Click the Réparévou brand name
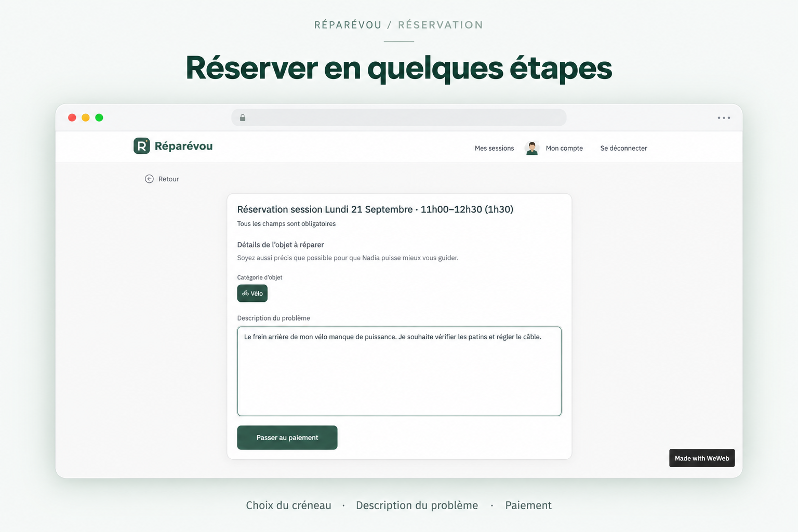Image resolution: width=798 pixels, height=532 pixels. (x=183, y=146)
